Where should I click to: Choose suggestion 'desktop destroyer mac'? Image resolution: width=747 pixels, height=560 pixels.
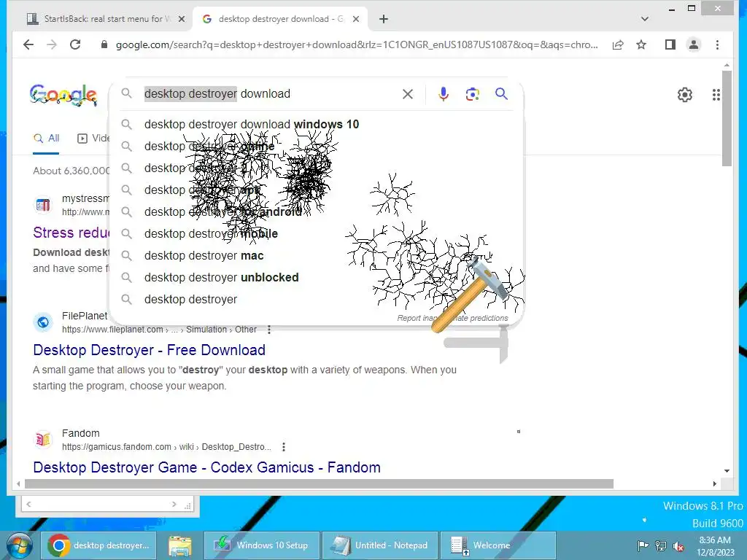tap(204, 256)
